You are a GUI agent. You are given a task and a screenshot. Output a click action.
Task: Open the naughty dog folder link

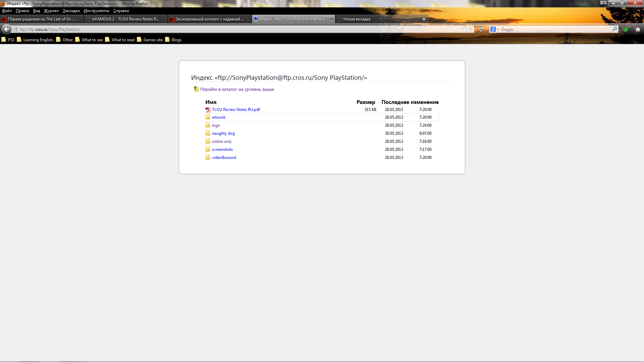click(223, 133)
